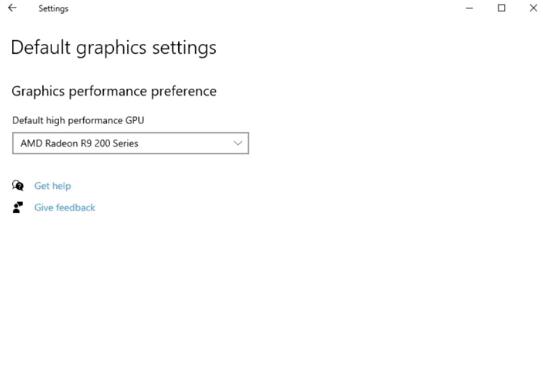Minimize the Settings window
Viewport: 543px width, 374px height.
tap(469, 8)
